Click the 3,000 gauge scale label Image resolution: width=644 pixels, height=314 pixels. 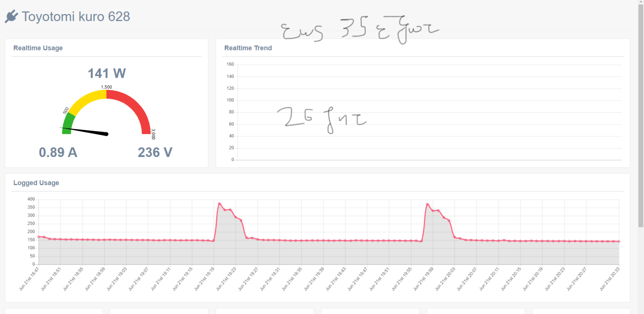(x=153, y=134)
